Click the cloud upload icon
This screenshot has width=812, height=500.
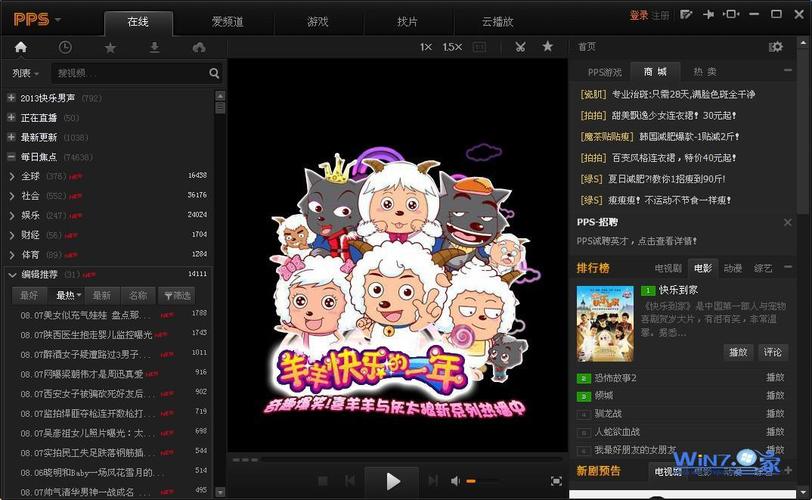pos(198,47)
